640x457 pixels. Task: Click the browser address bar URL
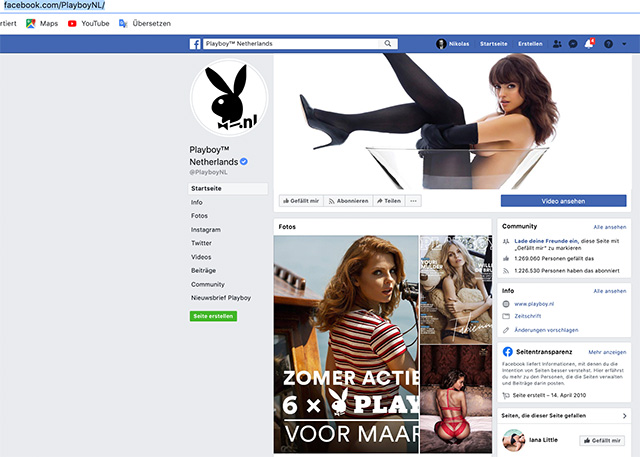[x=54, y=5]
